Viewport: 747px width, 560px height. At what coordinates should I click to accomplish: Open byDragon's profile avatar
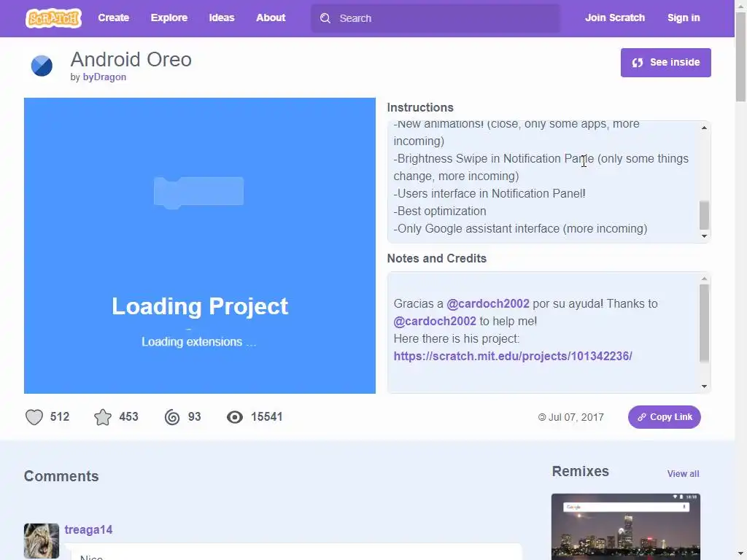coord(42,66)
